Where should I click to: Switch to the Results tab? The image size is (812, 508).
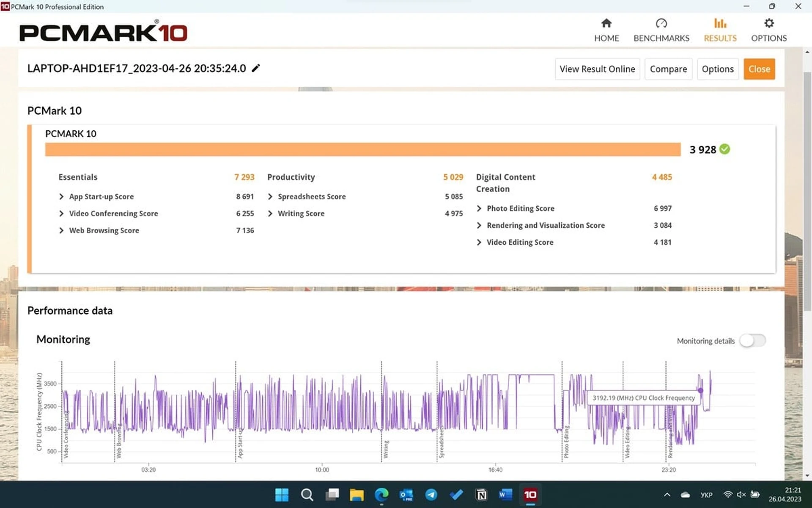click(720, 30)
